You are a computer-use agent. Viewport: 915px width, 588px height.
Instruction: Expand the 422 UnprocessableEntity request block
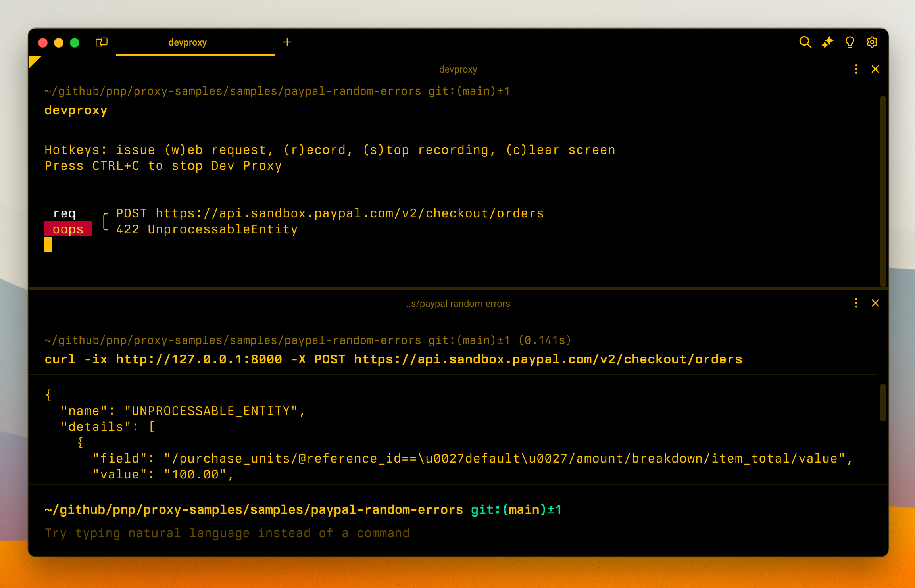[x=206, y=229]
